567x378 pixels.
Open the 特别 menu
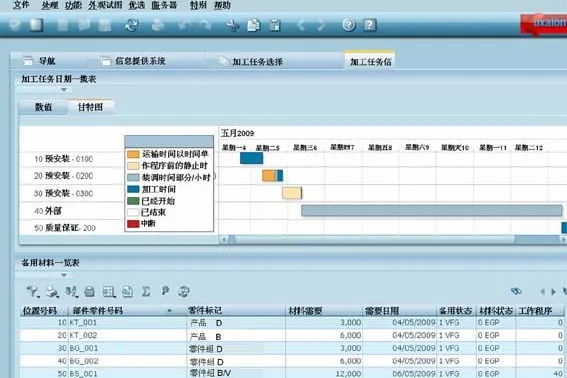[198, 5]
